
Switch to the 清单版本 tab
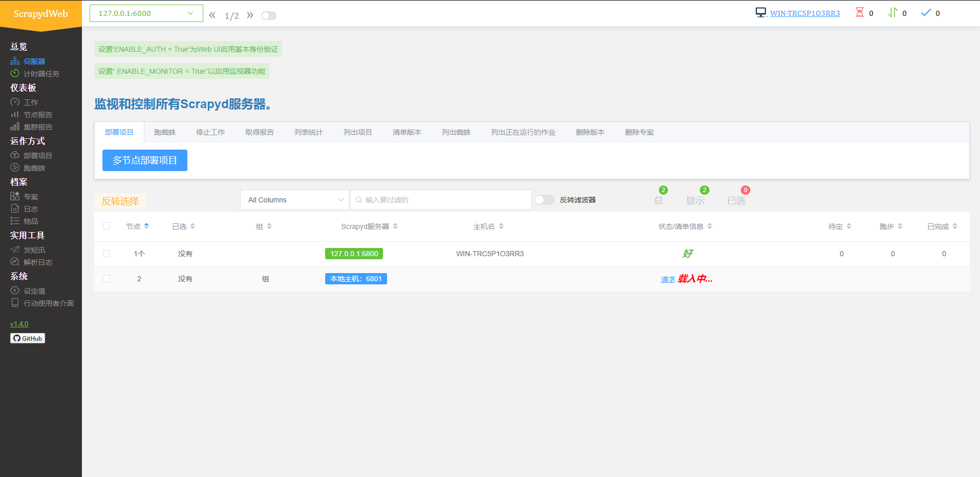tap(407, 132)
